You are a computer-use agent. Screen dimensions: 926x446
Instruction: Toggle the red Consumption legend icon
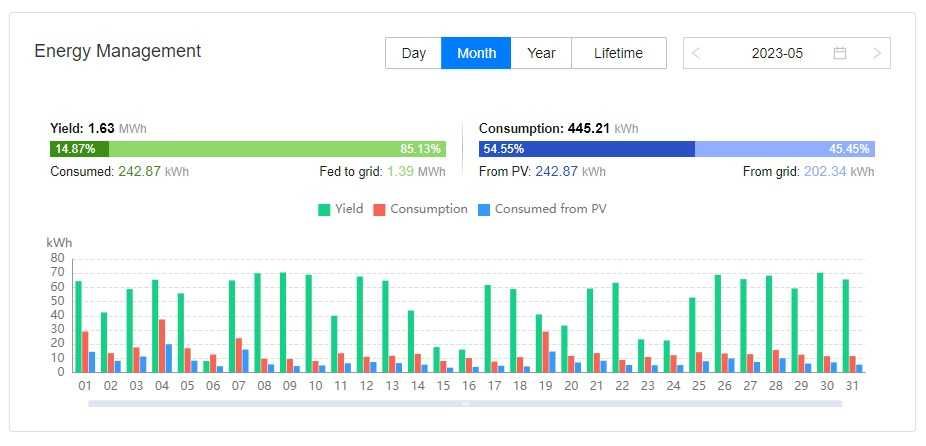(x=379, y=210)
